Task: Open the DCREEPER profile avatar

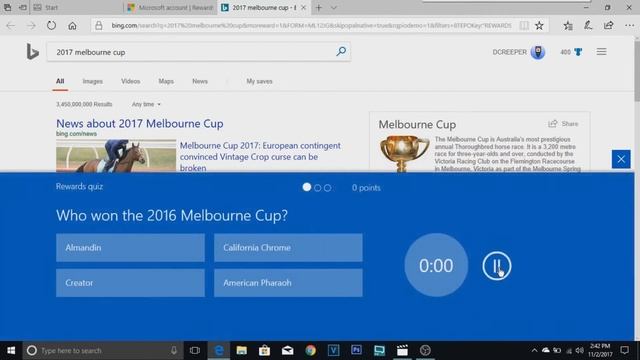Action: click(x=538, y=52)
